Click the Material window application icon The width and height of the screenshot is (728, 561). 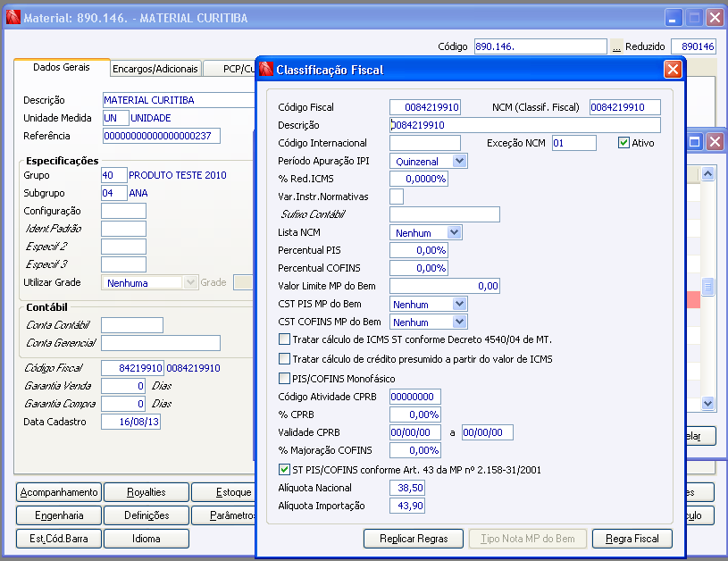click(13, 18)
